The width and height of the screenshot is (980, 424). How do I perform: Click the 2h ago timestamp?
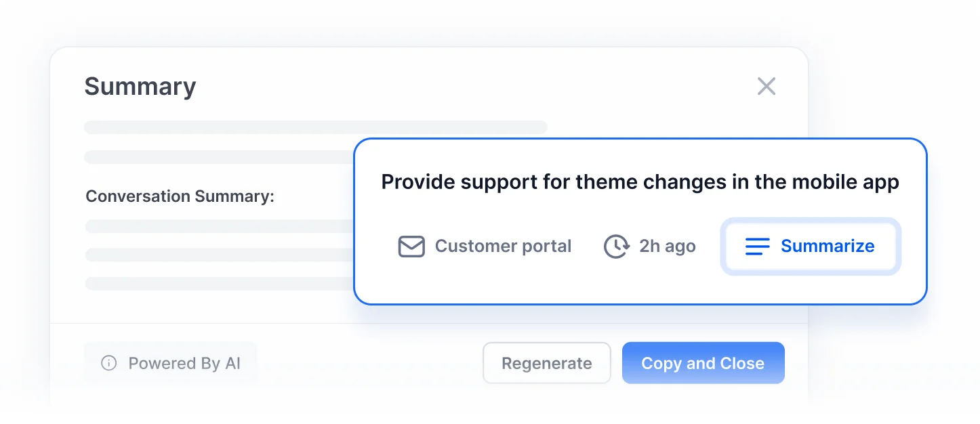pos(667,246)
